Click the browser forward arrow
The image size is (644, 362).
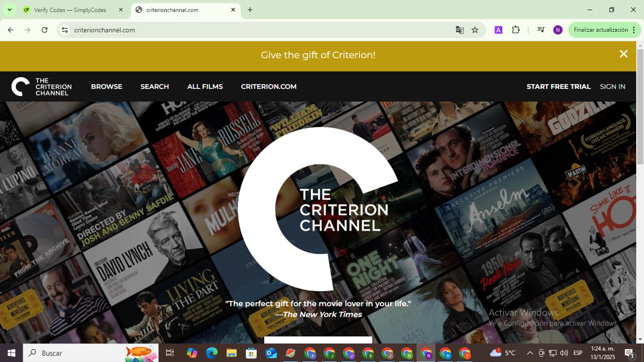click(x=27, y=30)
